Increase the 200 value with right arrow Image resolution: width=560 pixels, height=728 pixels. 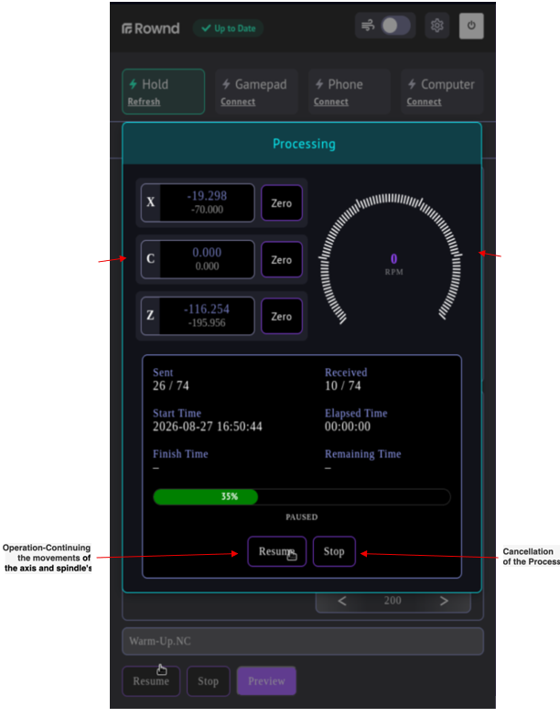click(444, 602)
